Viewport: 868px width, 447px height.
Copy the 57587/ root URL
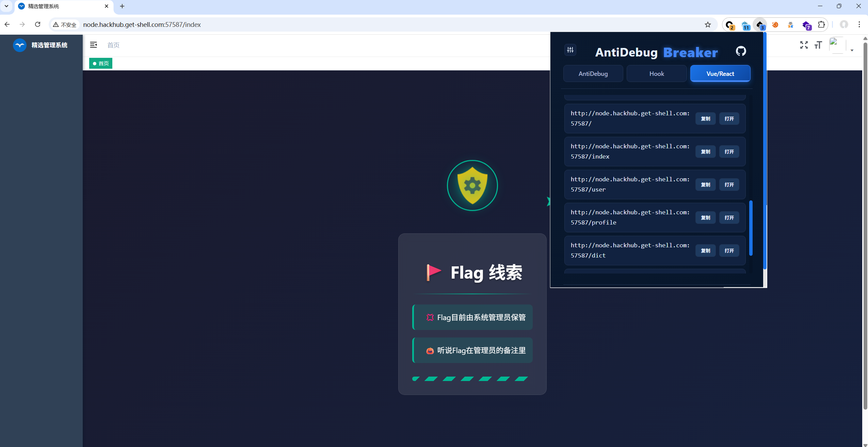coord(705,119)
